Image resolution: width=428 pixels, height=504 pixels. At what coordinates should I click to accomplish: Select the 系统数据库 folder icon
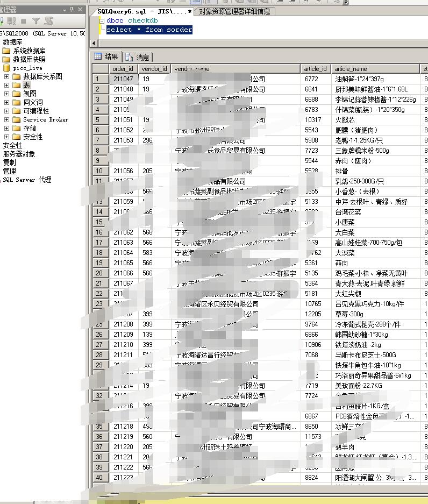tap(6, 51)
